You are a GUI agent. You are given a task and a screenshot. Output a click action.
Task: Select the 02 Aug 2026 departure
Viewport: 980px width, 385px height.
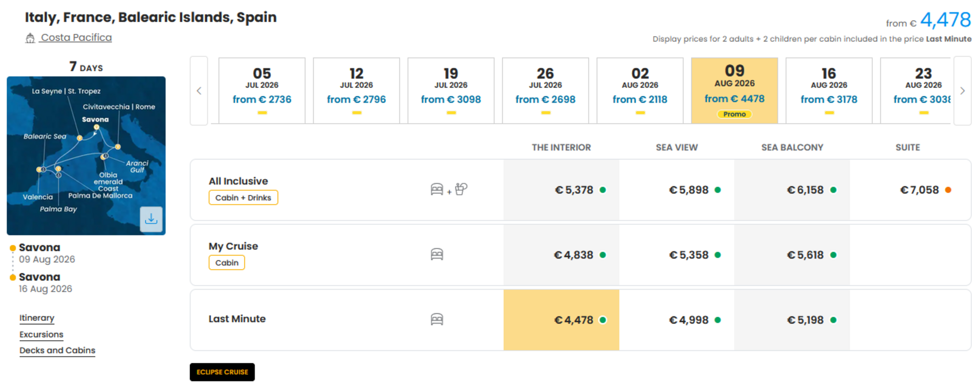tap(640, 91)
